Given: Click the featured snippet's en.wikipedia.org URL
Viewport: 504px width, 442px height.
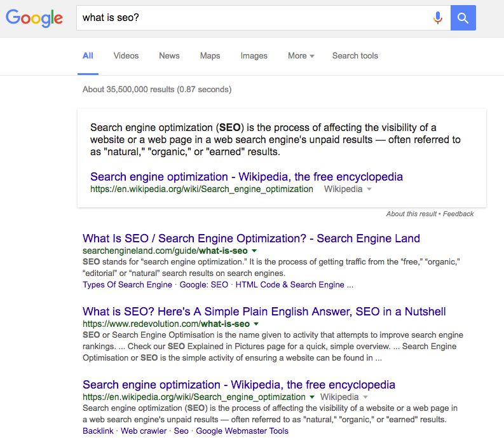Looking at the screenshot, I should [201, 189].
